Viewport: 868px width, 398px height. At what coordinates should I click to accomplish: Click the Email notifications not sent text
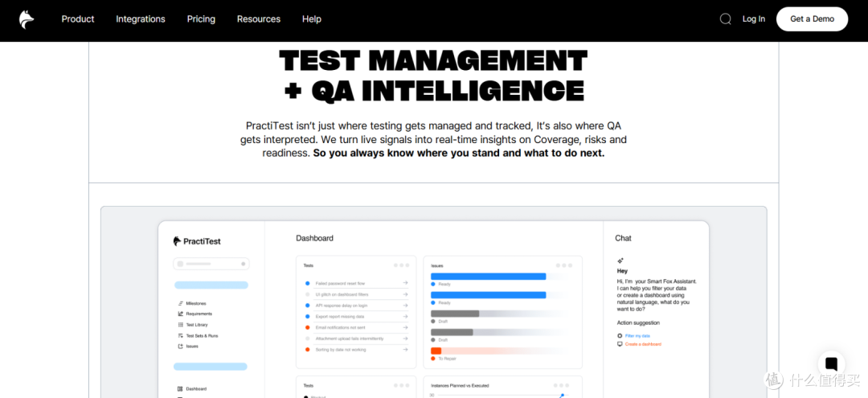pyautogui.click(x=341, y=328)
